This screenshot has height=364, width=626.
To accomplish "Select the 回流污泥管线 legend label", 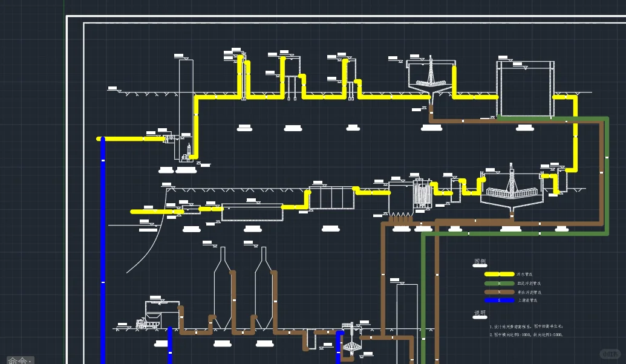I will click(529, 284).
